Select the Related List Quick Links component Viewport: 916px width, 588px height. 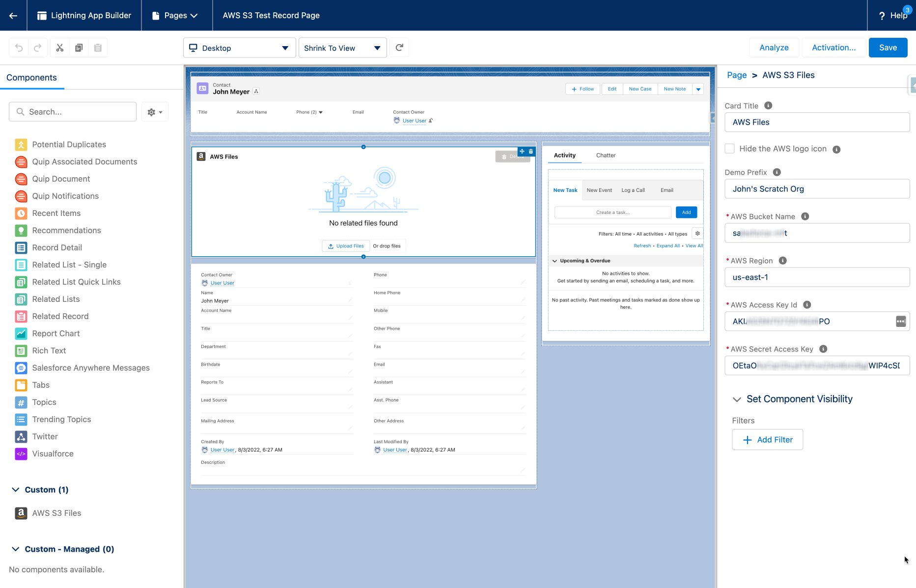68,282
